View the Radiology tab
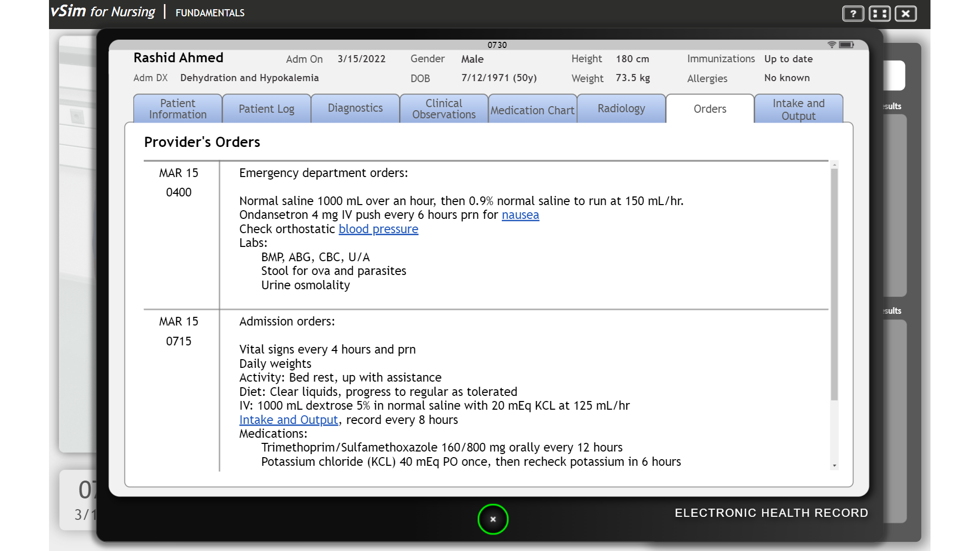 [621, 109]
